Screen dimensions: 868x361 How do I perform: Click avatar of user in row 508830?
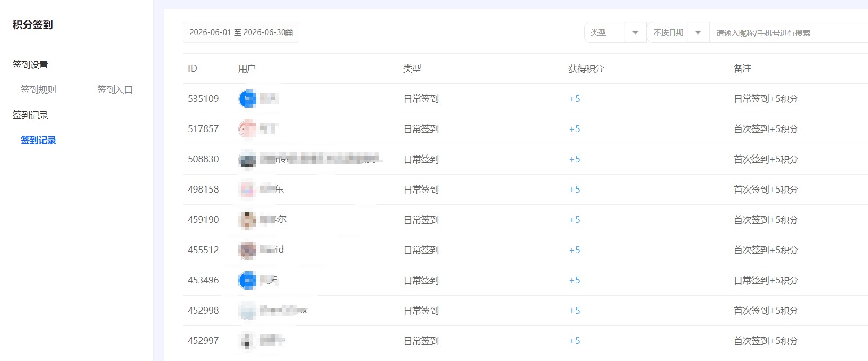coord(248,159)
